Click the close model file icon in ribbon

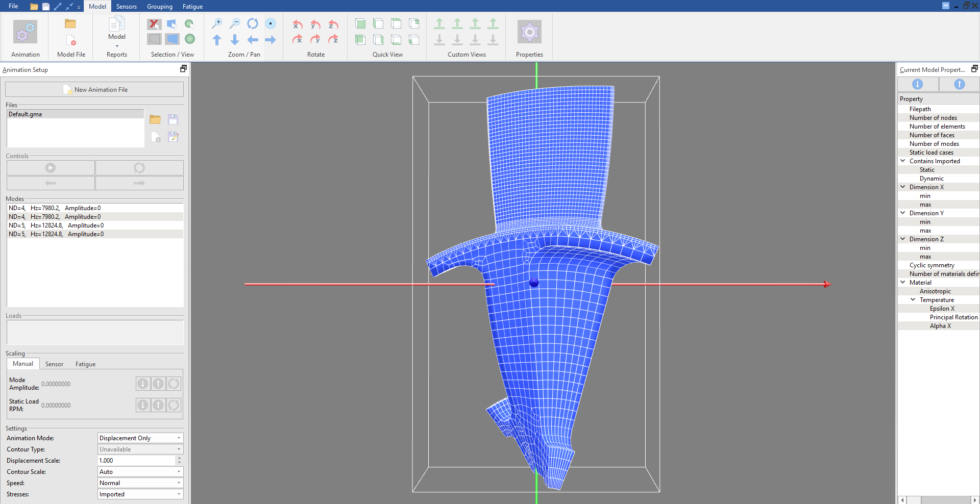pyautogui.click(x=71, y=40)
